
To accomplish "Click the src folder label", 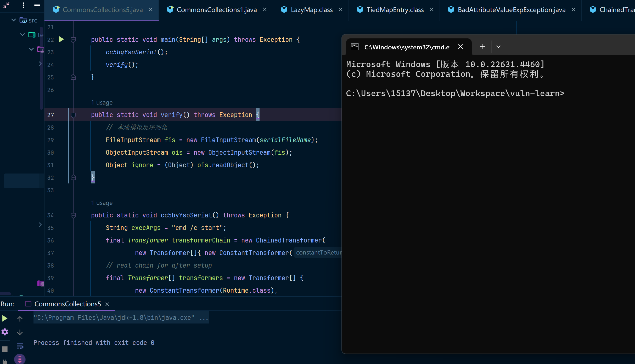I will click(x=33, y=20).
